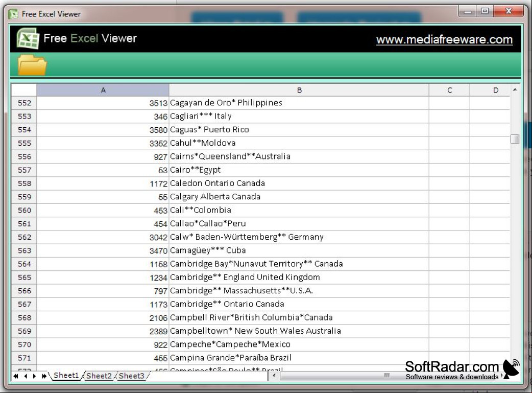
Task: Click the title bar app icon
Action: 13,14
